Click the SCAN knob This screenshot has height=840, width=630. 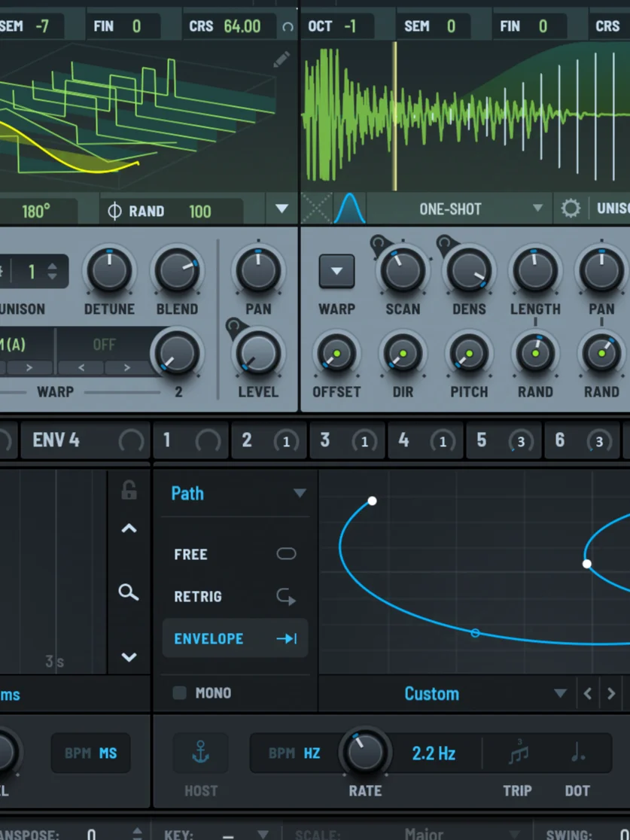(x=403, y=270)
